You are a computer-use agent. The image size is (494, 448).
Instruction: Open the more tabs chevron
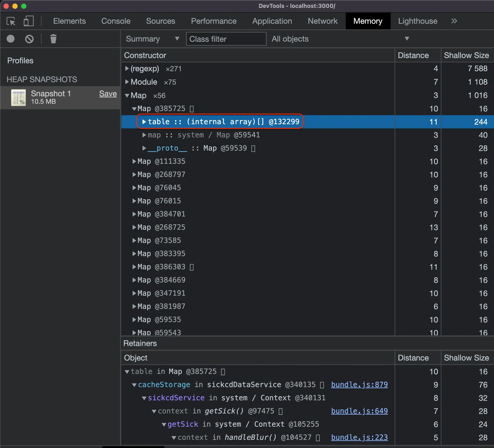pyautogui.click(x=454, y=21)
